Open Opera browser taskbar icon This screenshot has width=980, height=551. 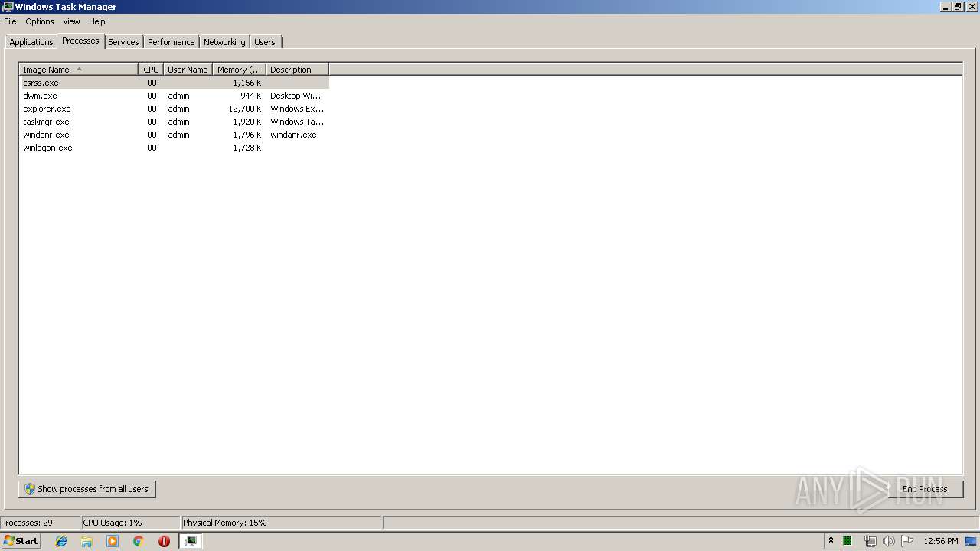click(x=164, y=541)
